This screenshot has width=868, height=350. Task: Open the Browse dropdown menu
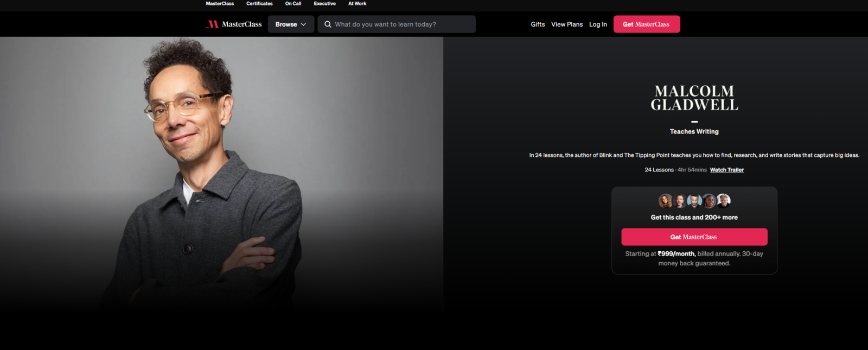[291, 24]
